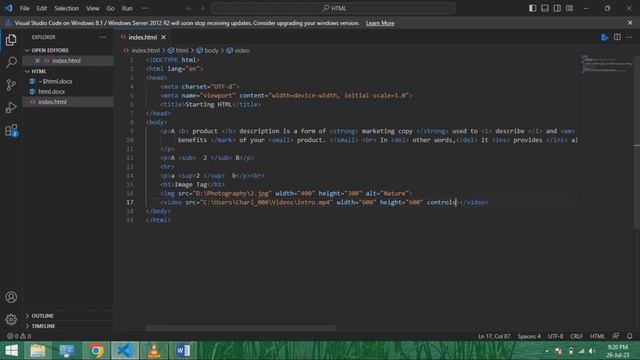
Task: Open the Search view icon
Action: pos(11,62)
